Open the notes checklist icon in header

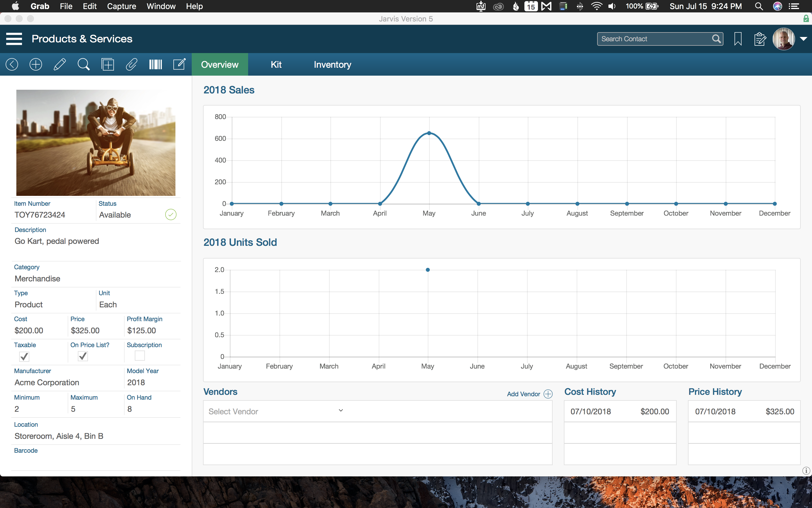tap(760, 39)
